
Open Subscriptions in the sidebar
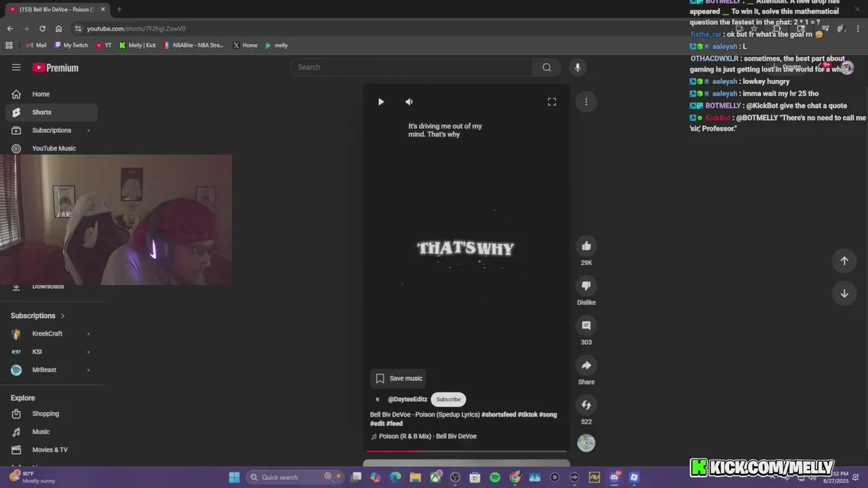pos(52,130)
